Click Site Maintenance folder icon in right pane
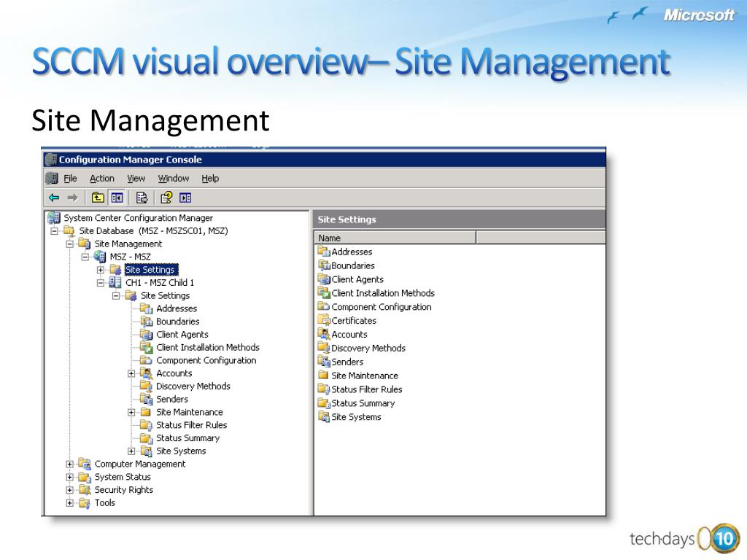Viewport: 747px width, 560px height. 324,376
